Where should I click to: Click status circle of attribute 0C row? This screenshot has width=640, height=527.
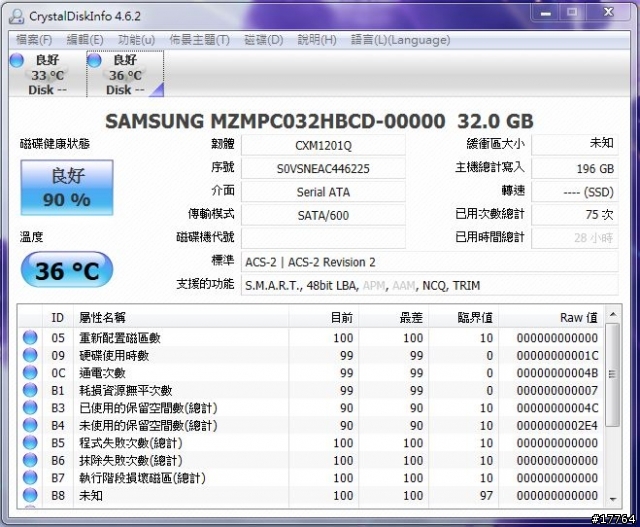[30, 373]
